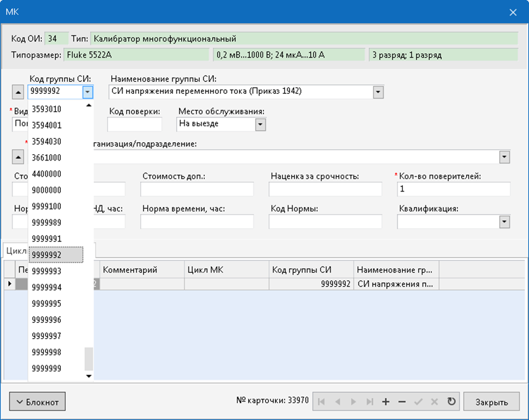The width and height of the screenshot is (529, 420).
Task: Delete record with minus icon
Action: coord(402,402)
